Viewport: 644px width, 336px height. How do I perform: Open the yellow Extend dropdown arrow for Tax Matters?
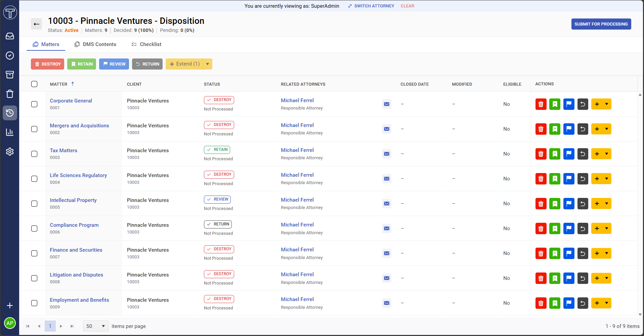click(x=607, y=154)
